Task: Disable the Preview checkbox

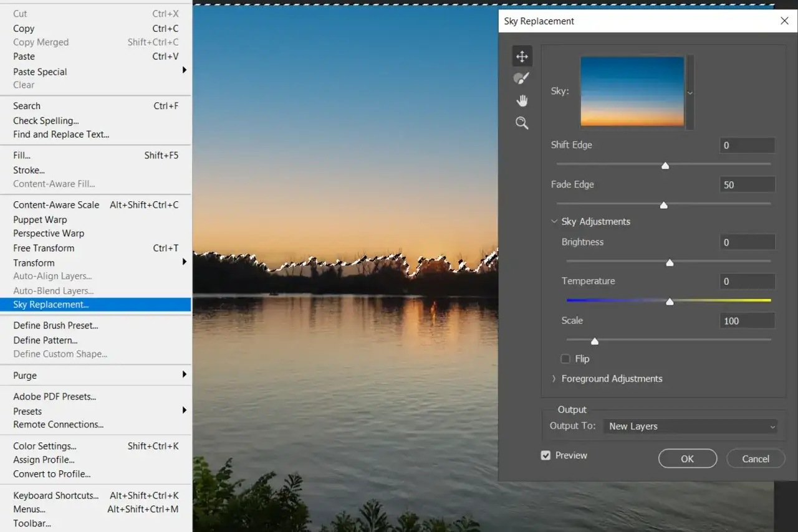Action: tap(546, 455)
